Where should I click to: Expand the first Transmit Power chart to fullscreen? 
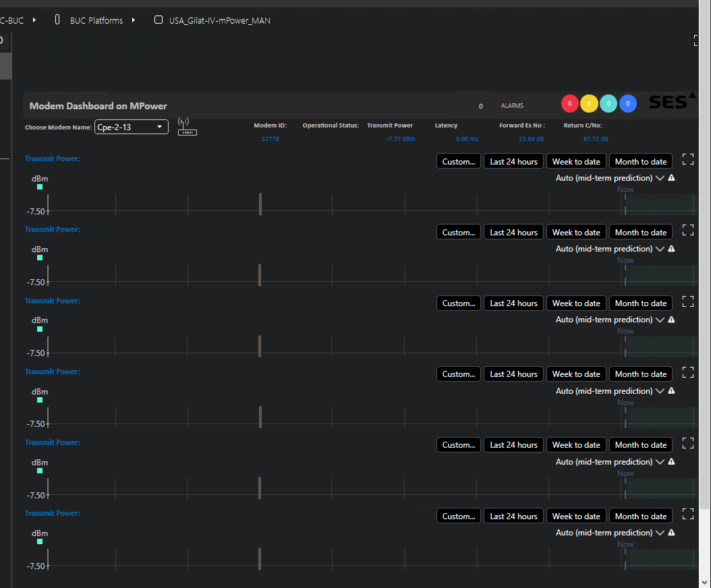(688, 159)
